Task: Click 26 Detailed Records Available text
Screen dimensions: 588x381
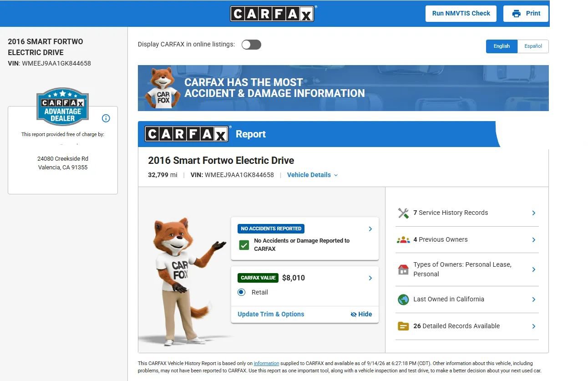Action: (x=456, y=326)
